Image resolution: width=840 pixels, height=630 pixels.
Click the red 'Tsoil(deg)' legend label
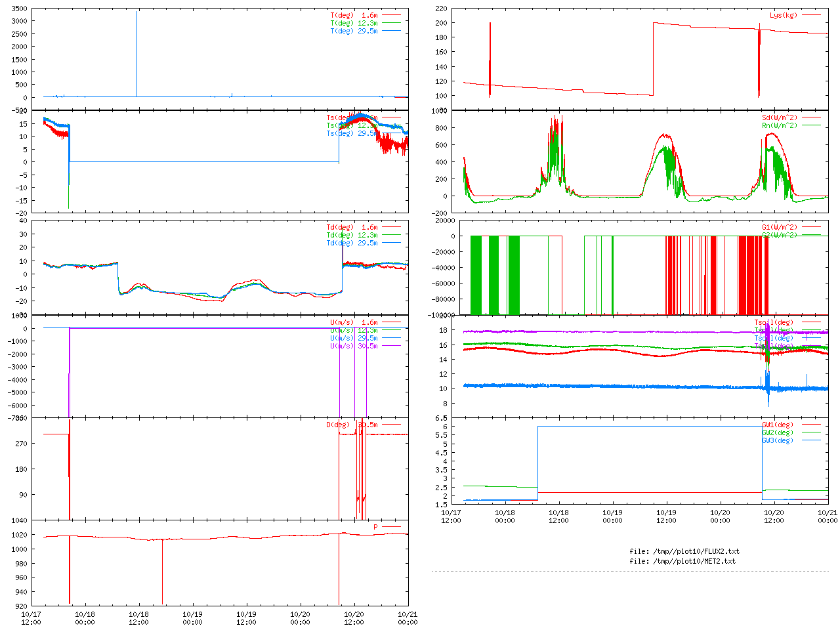[x=774, y=322]
